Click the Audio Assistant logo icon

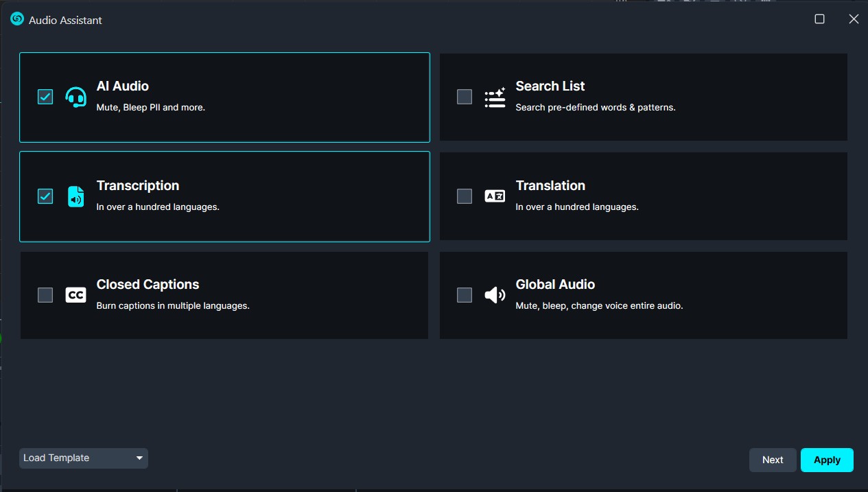[x=17, y=19]
